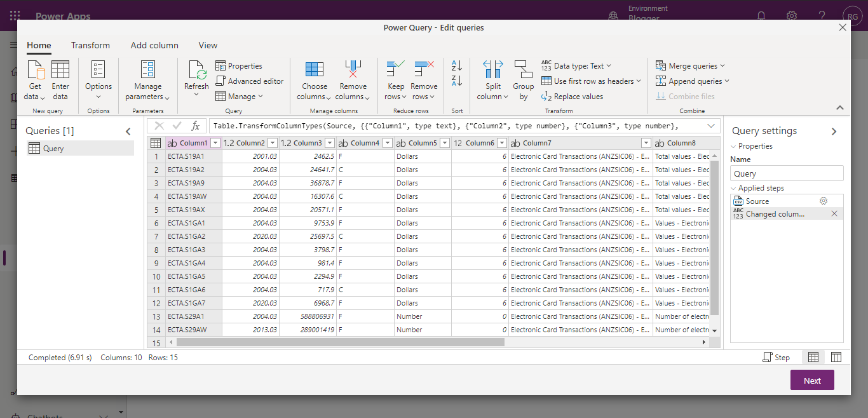Close the Power Query dialog
The height and width of the screenshot is (418, 868).
(843, 27)
